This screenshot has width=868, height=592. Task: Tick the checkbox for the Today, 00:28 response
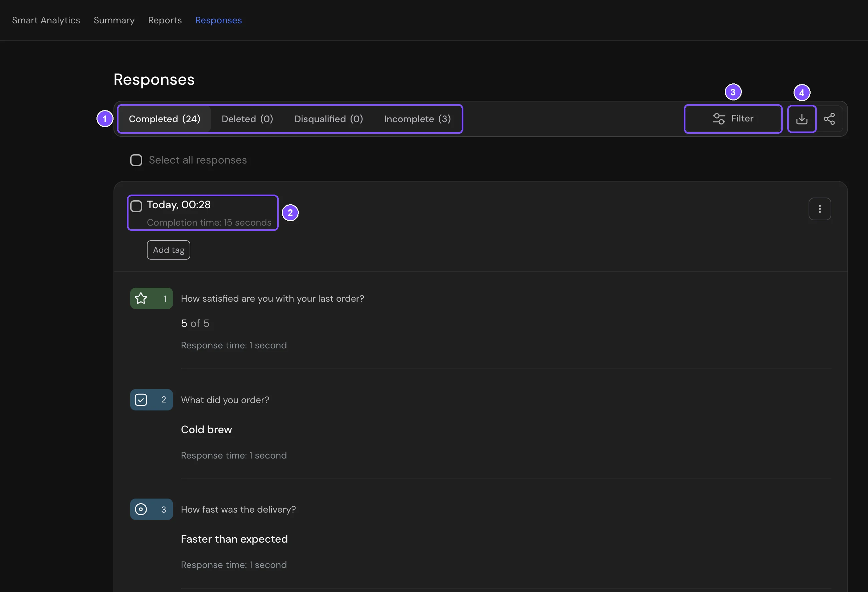coord(136,206)
